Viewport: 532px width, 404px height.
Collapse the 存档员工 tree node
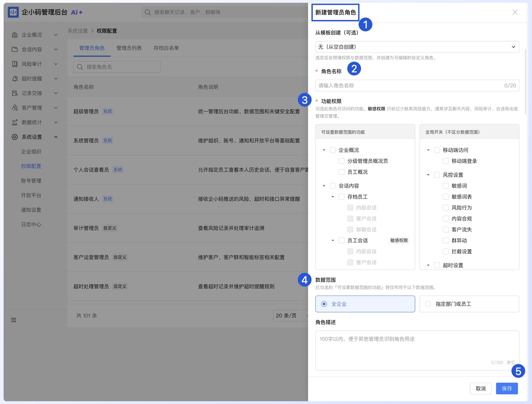coord(333,197)
